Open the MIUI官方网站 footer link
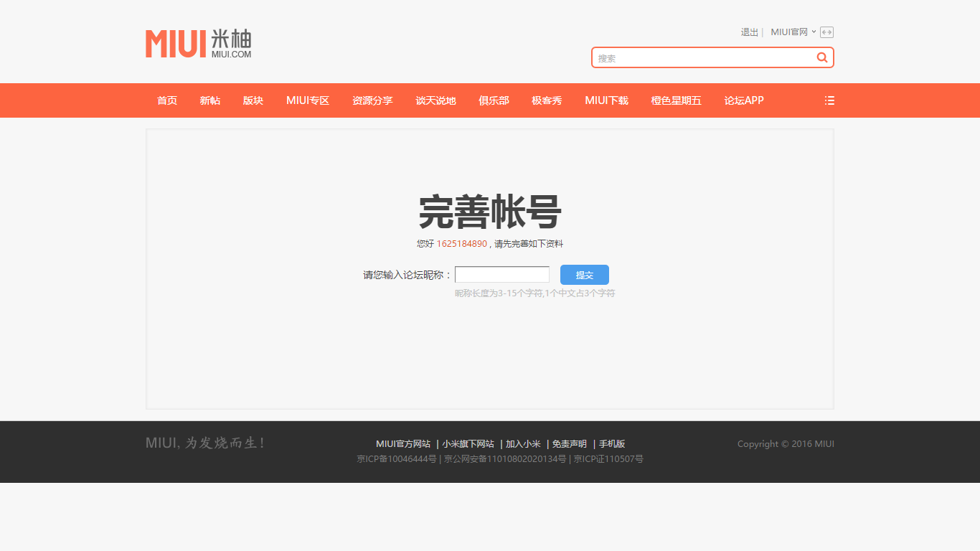This screenshot has height=551, width=980. point(403,444)
